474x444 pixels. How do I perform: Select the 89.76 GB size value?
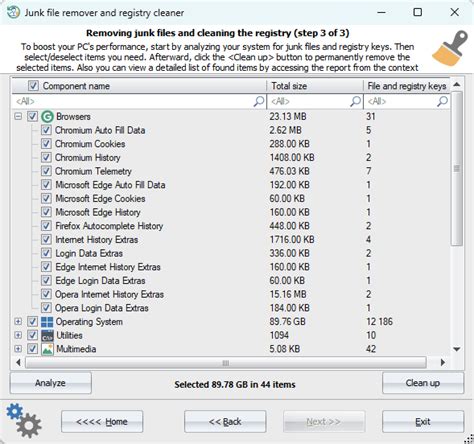pos(287,322)
